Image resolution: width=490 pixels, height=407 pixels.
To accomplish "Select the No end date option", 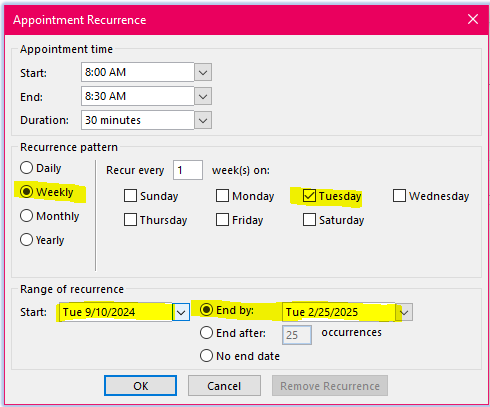I will 206,355.
